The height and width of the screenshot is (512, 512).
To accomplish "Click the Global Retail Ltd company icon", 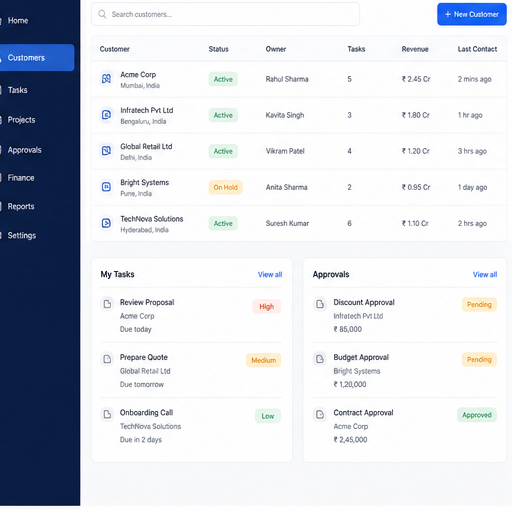I will (106, 151).
